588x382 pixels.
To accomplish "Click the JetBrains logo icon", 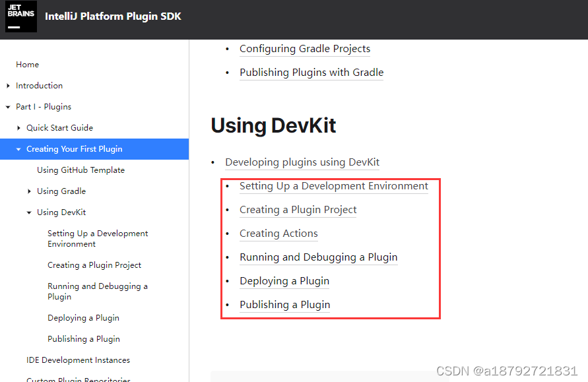I will point(21,16).
